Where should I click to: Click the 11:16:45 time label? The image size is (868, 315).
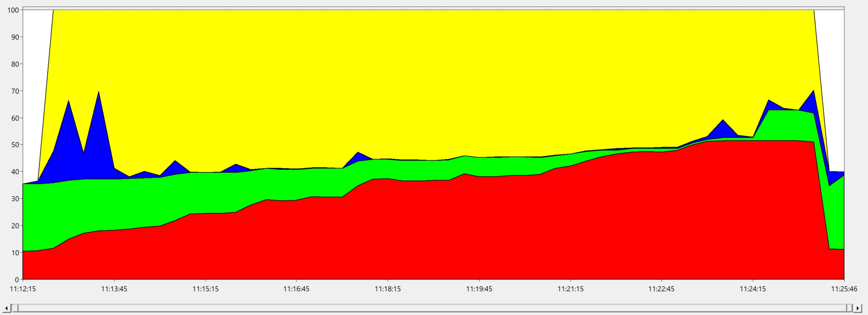pyautogui.click(x=297, y=289)
